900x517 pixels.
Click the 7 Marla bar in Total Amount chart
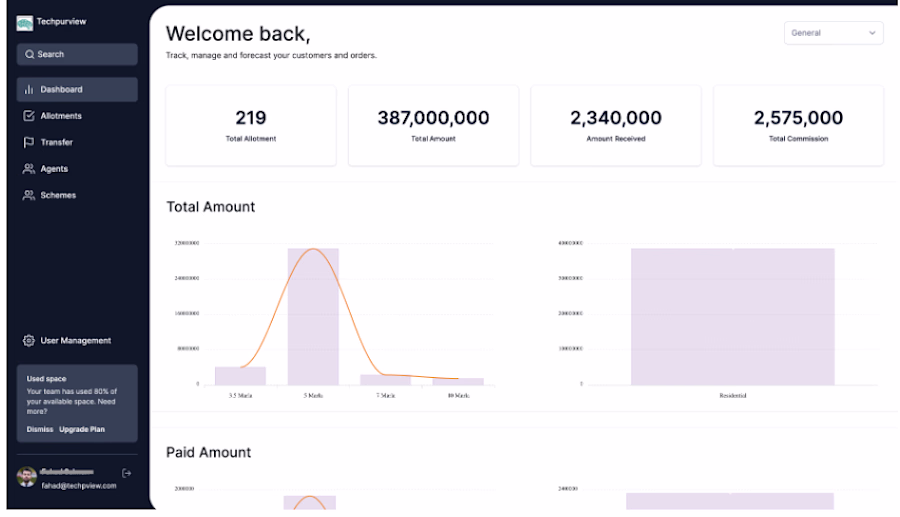[x=386, y=380]
